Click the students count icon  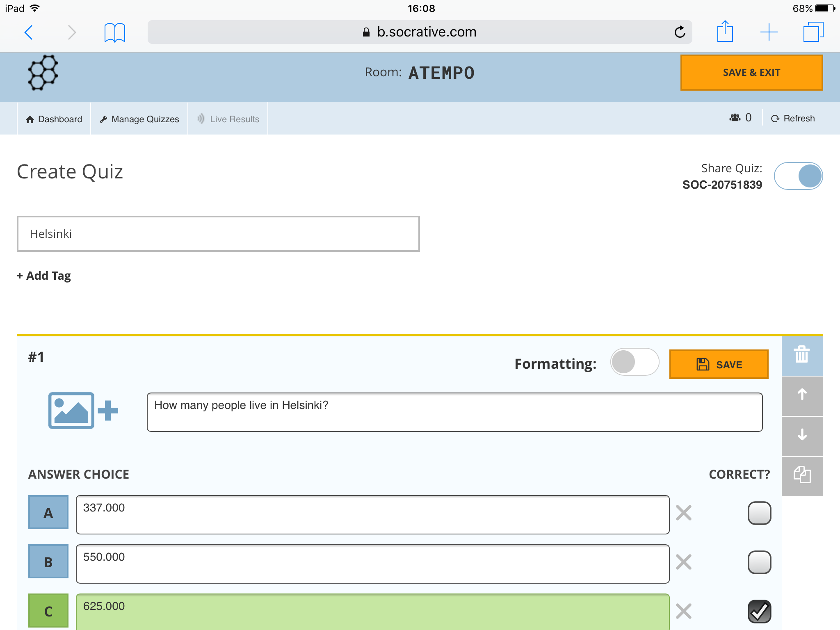[735, 118]
